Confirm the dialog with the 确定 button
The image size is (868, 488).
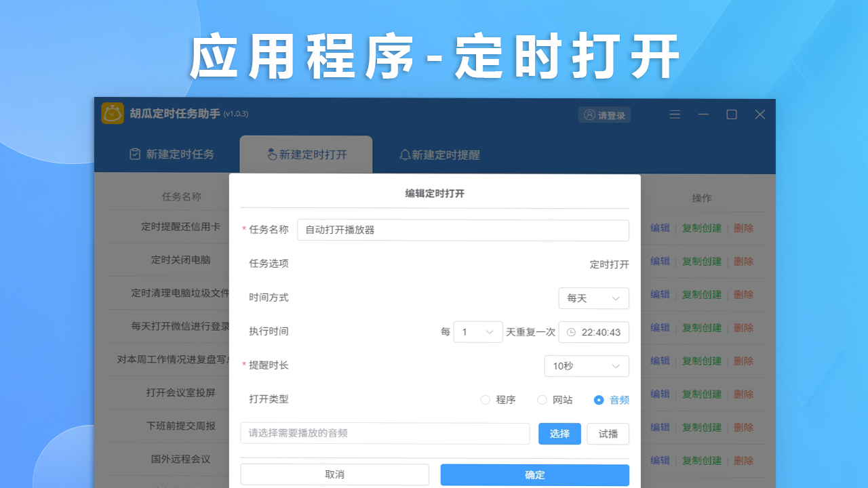[534, 474]
